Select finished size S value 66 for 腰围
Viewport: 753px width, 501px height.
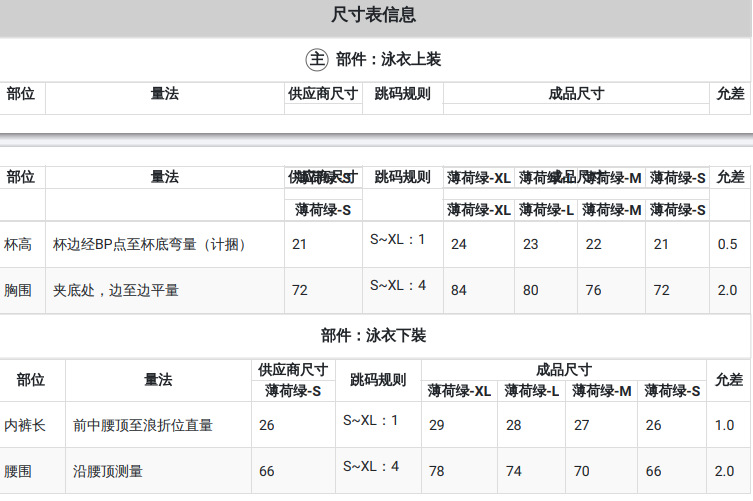click(653, 472)
